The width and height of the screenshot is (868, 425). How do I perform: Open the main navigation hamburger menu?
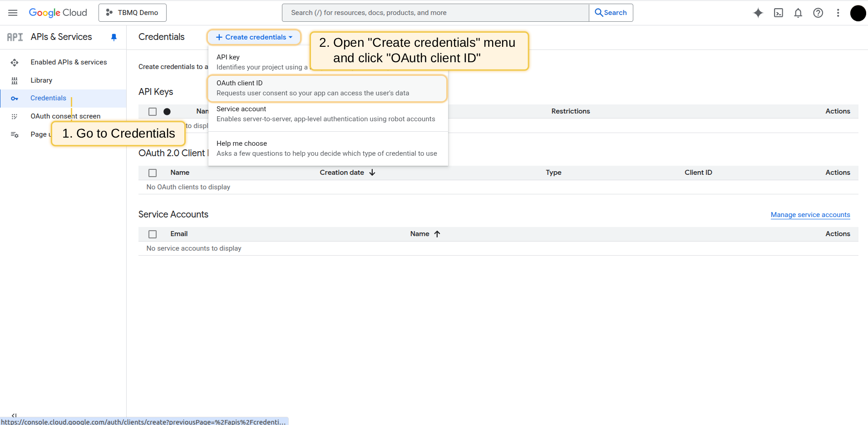13,13
